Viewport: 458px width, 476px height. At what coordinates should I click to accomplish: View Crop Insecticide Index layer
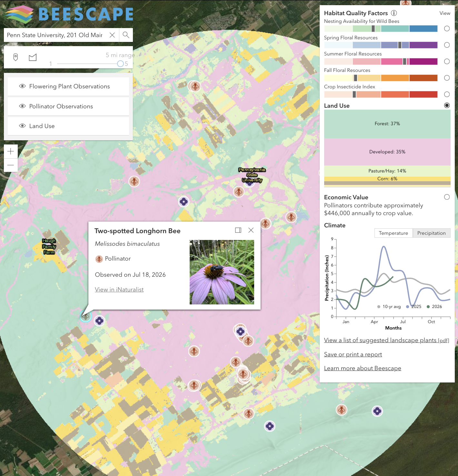447,94
